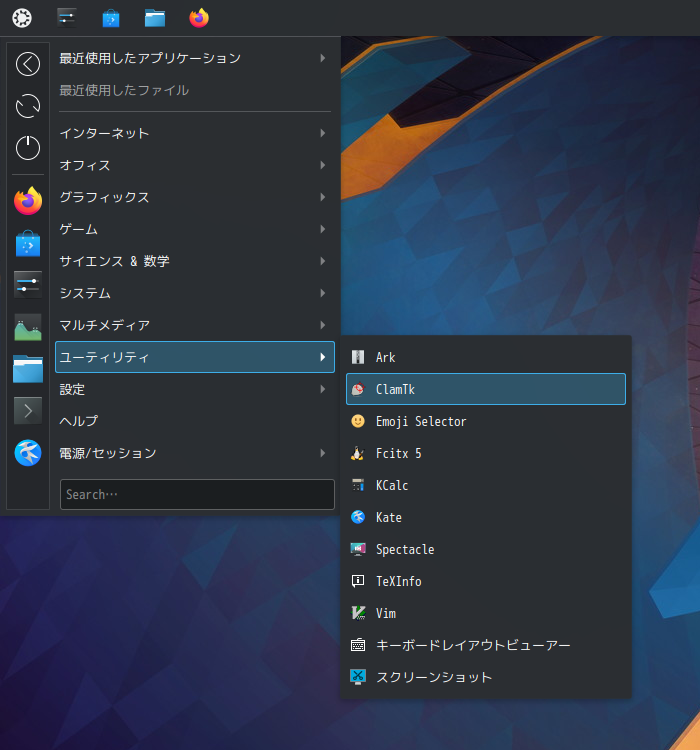
Task: Expand the ゲーム submenu arrow
Action: pos(323,229)
